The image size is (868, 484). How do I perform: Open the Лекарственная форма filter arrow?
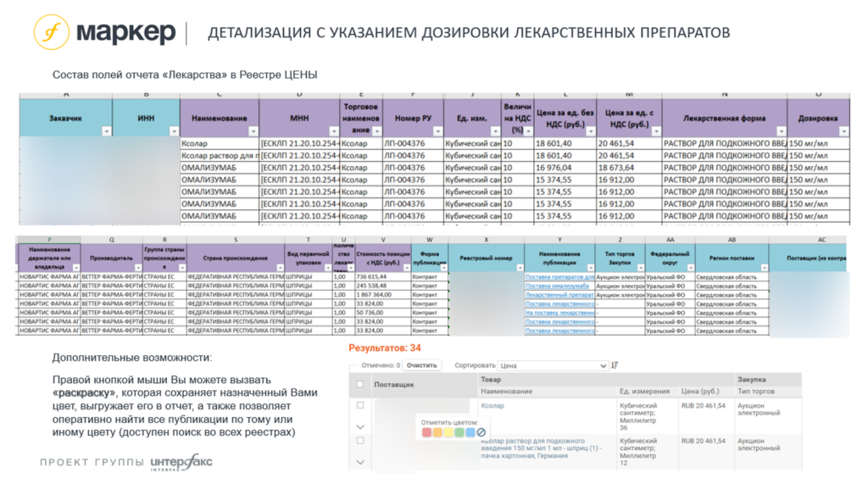click(781, 131)
